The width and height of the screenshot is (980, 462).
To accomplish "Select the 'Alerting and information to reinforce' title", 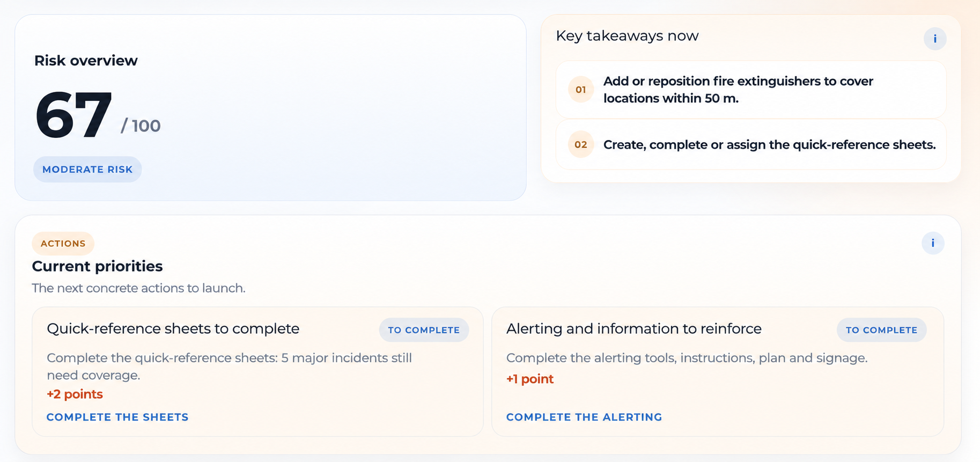I will [634, 328].
